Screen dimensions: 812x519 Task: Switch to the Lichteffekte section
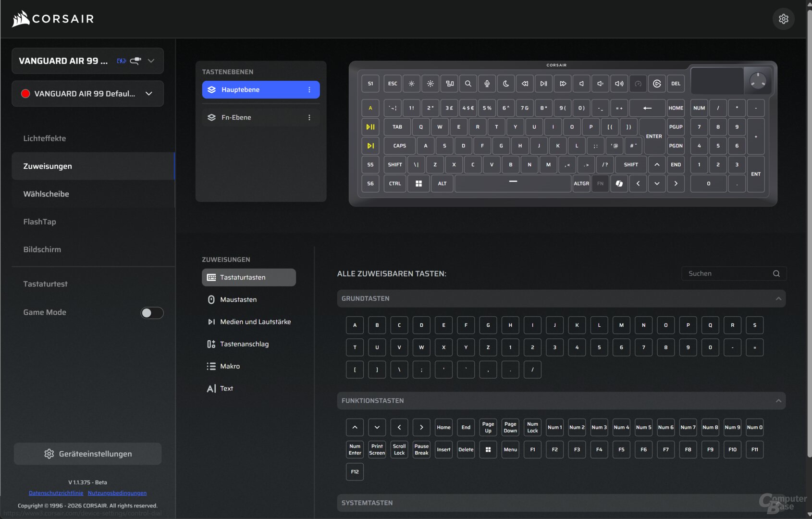[45, 138]
